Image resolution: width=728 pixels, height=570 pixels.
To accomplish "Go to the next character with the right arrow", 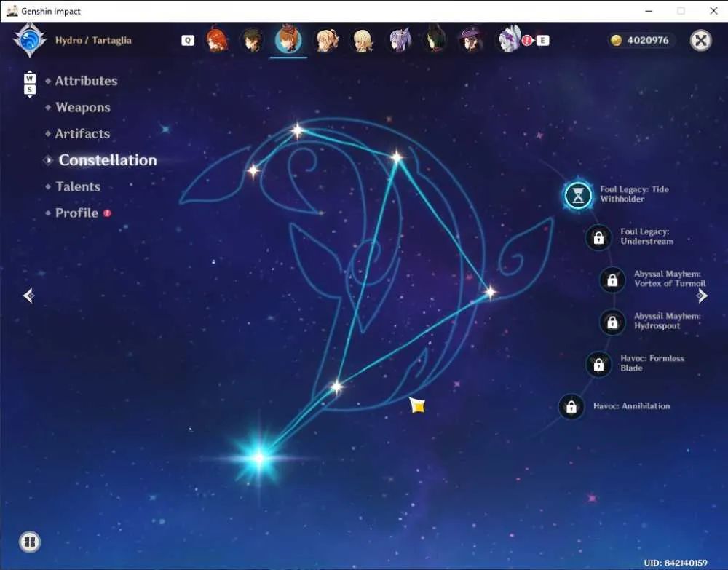I will coord(702,296).
